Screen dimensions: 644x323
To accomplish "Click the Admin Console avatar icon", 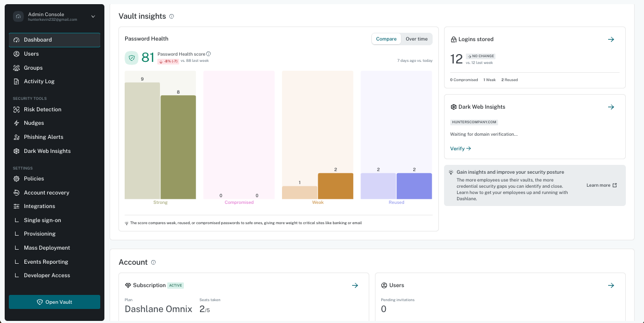I will (x=18, y=17).
